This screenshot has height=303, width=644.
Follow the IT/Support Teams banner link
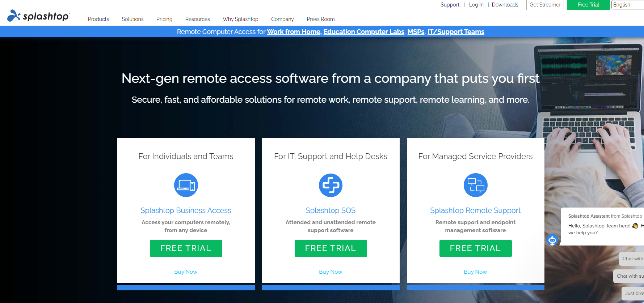[x=456, y=32]
